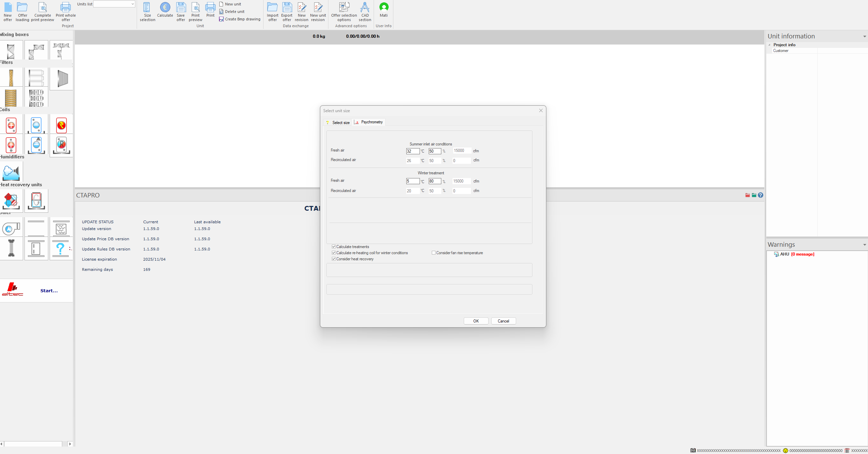Create a New unit revision

[x=318, y=12]
